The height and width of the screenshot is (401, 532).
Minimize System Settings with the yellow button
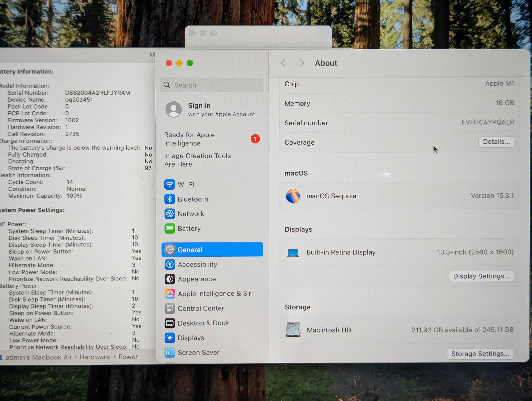[x=179, y=63]
